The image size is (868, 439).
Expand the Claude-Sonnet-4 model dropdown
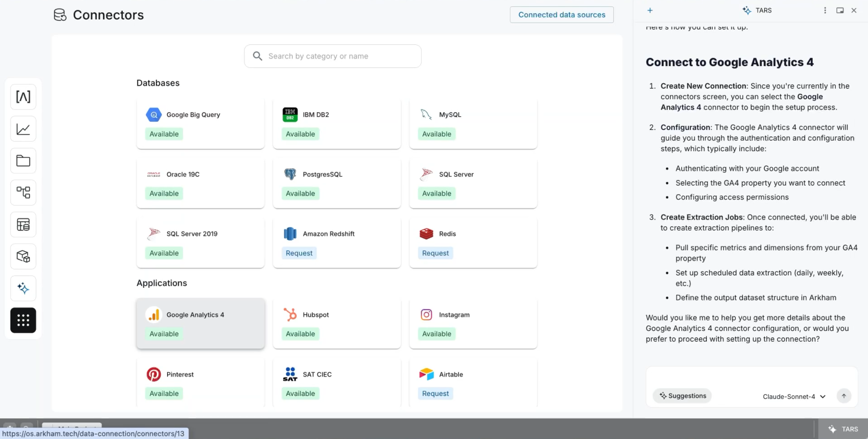click(794, 396)
